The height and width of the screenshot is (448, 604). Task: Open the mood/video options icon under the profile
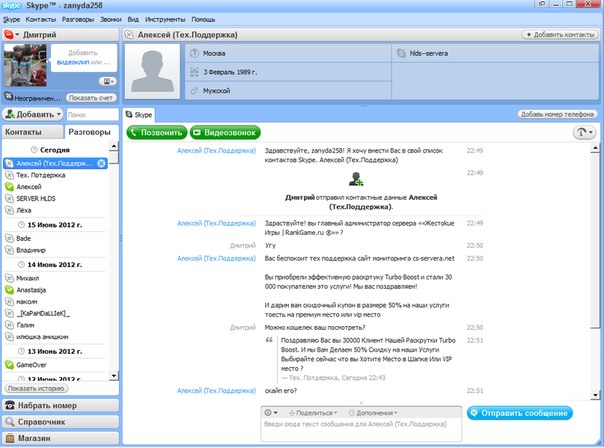[x=107, y=81]
